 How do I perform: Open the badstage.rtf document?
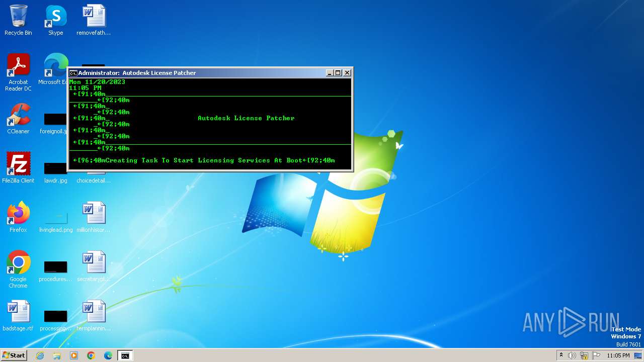[18, 316]
